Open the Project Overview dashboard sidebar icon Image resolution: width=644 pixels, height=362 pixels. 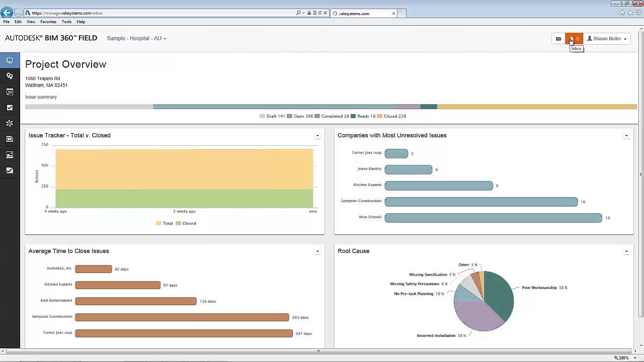pyautogui.click(x=10, y=60)
